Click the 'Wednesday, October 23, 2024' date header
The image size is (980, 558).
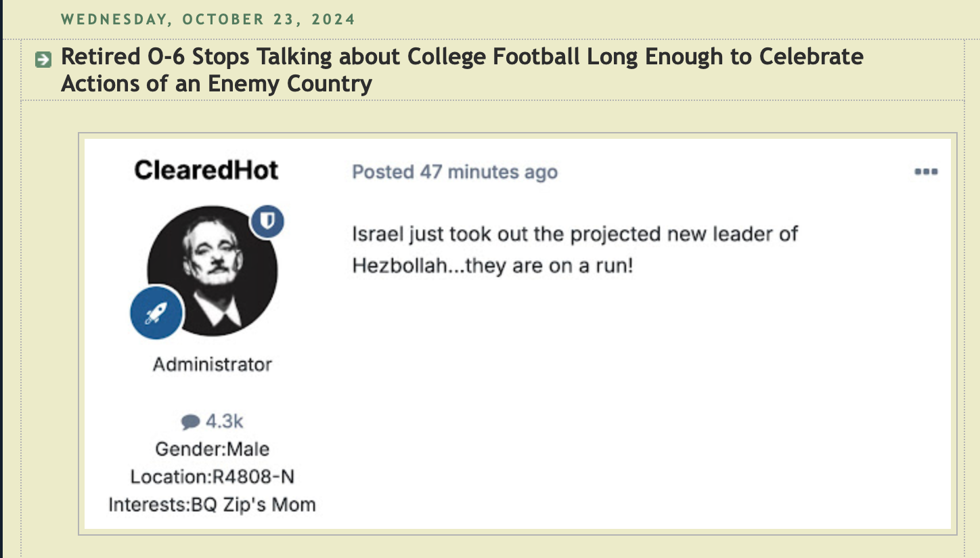(x=207, y=19)
